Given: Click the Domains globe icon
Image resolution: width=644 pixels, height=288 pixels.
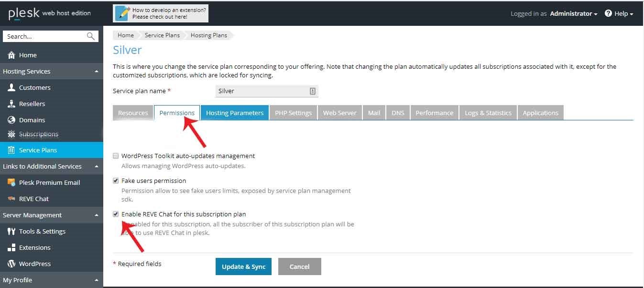Looking at the screenshot, I should click(11, 120).
